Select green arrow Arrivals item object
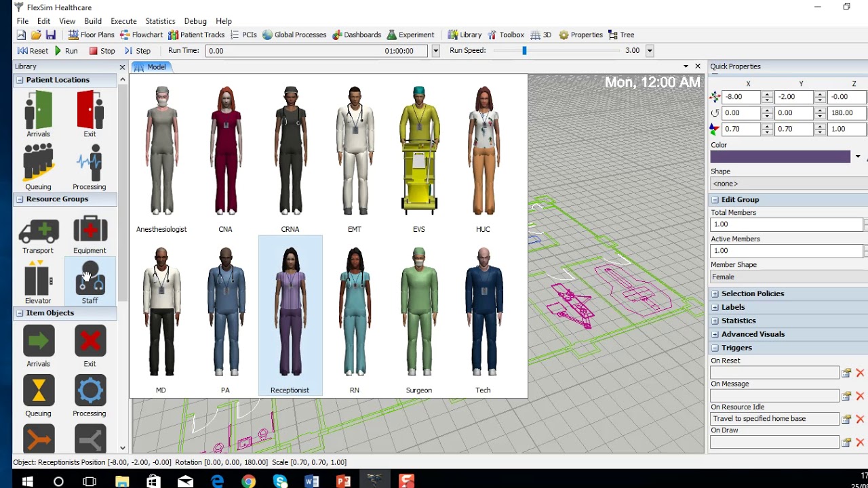Image resolution: width=868 pixels, height=488 pixels. pos(39,341)
